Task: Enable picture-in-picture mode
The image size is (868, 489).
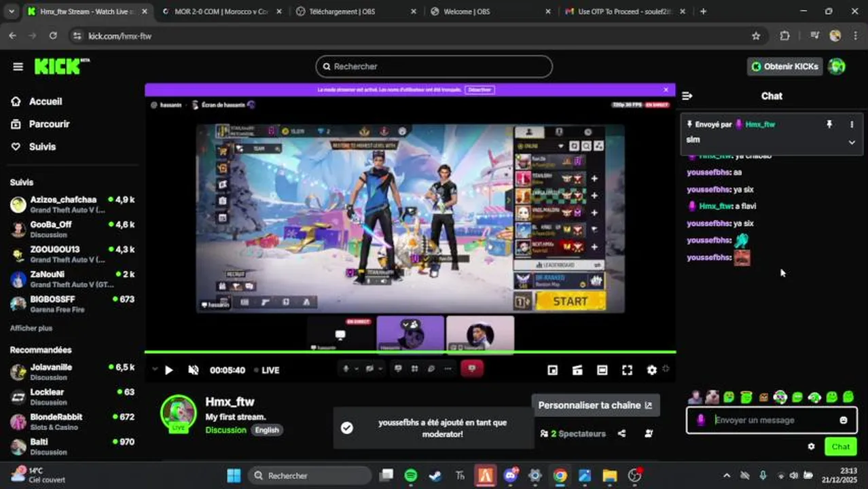Action: coord(553,370)
